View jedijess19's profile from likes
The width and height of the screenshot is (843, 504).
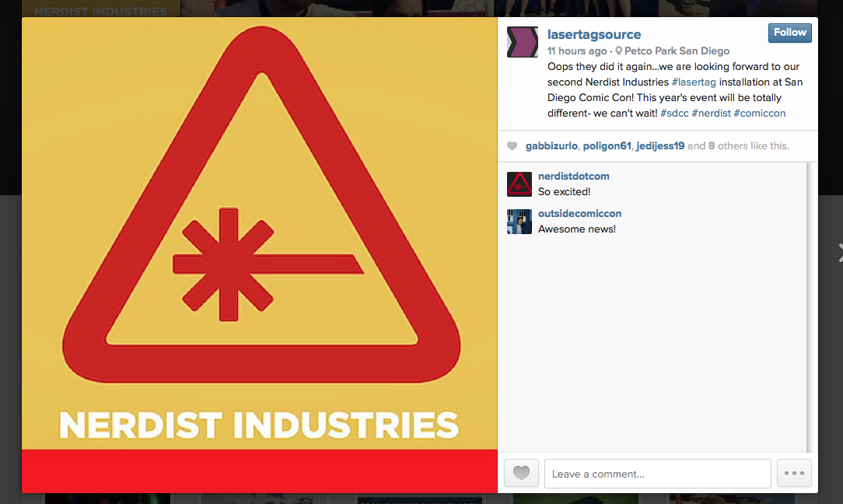660,146
